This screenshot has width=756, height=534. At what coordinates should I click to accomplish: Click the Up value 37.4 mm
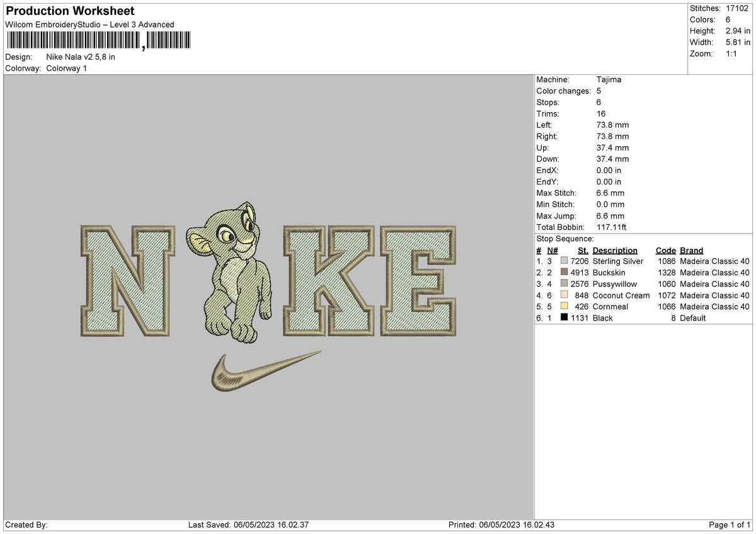[612, 148]
